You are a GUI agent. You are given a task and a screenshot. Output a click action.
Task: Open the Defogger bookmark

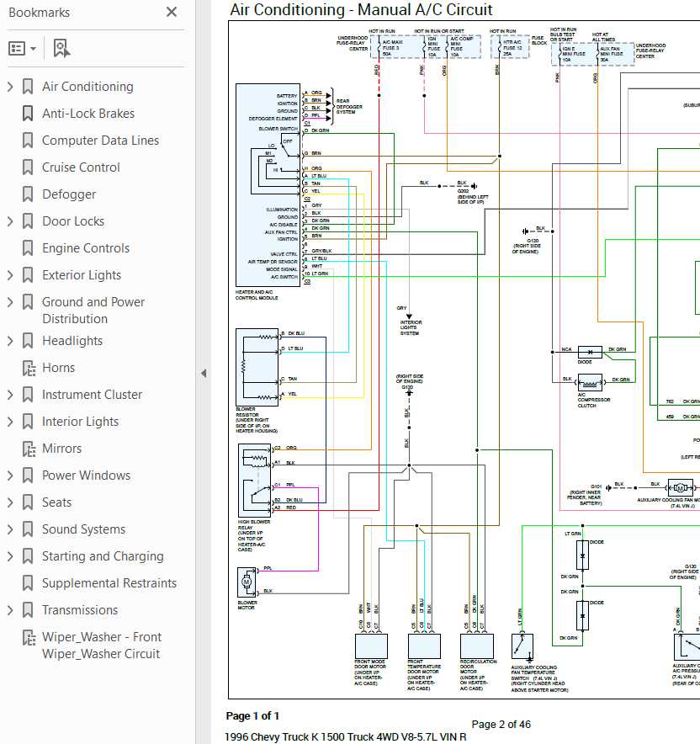(69, 194)
